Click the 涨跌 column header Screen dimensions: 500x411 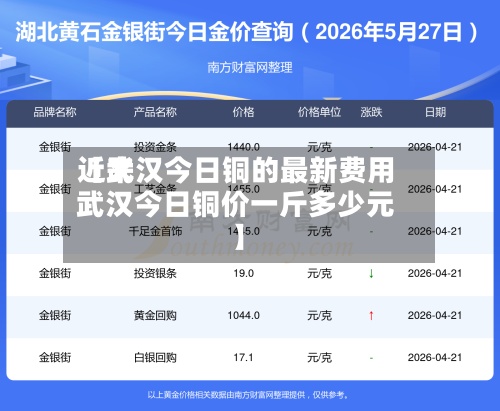click(x=371, y=112)
